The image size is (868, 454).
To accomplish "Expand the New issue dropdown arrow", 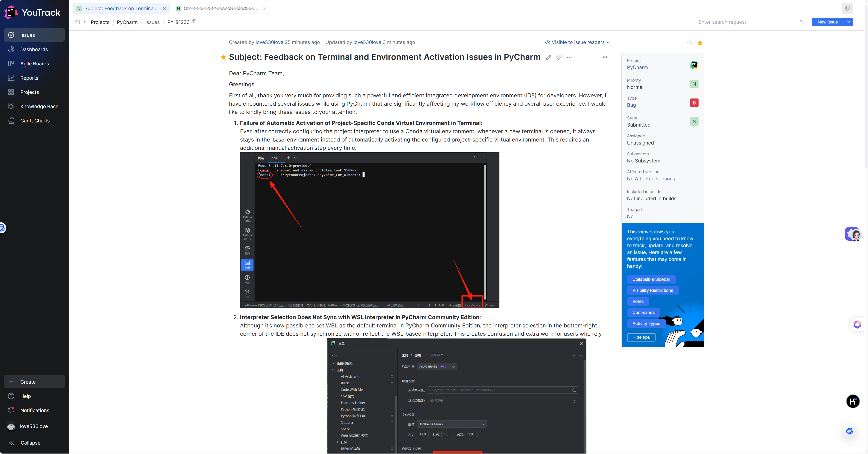I will [x=848, y=22].
